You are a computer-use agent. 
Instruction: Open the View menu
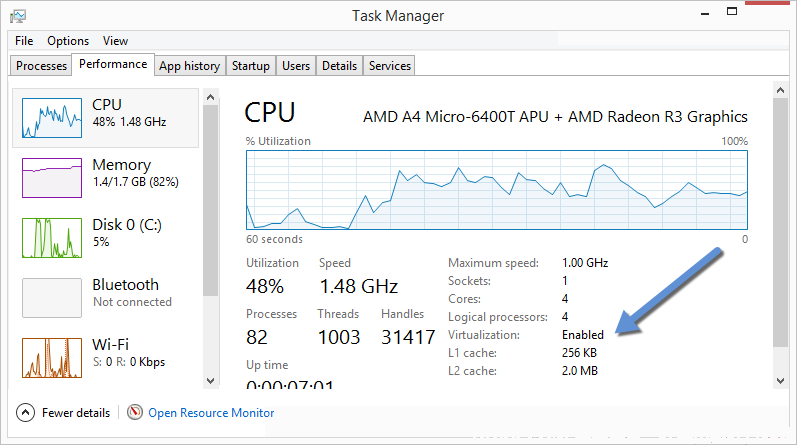point(115,41)
